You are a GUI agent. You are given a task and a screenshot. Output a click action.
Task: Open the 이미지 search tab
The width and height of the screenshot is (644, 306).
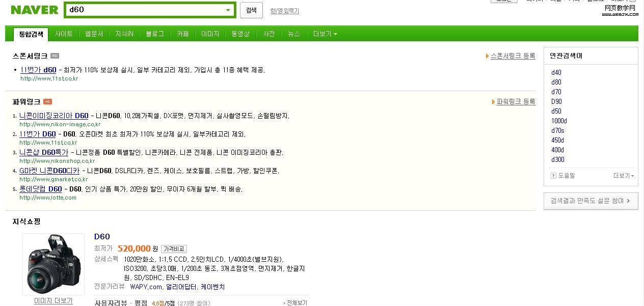210,34
